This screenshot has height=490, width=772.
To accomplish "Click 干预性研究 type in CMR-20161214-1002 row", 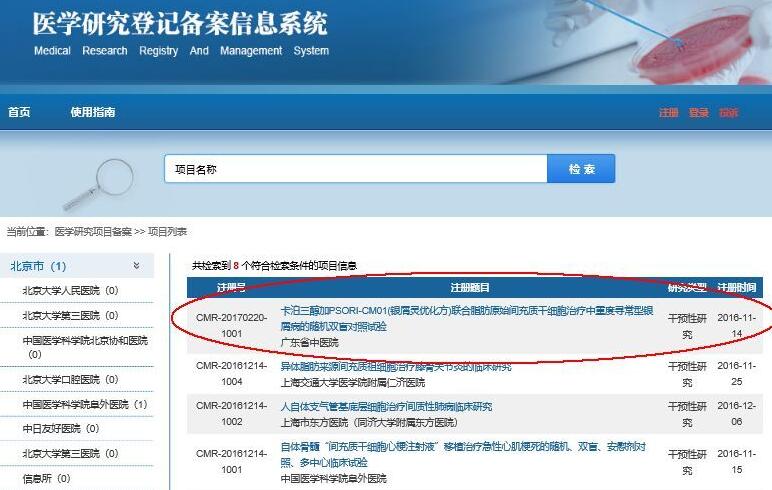I will (x=687, y=414).
